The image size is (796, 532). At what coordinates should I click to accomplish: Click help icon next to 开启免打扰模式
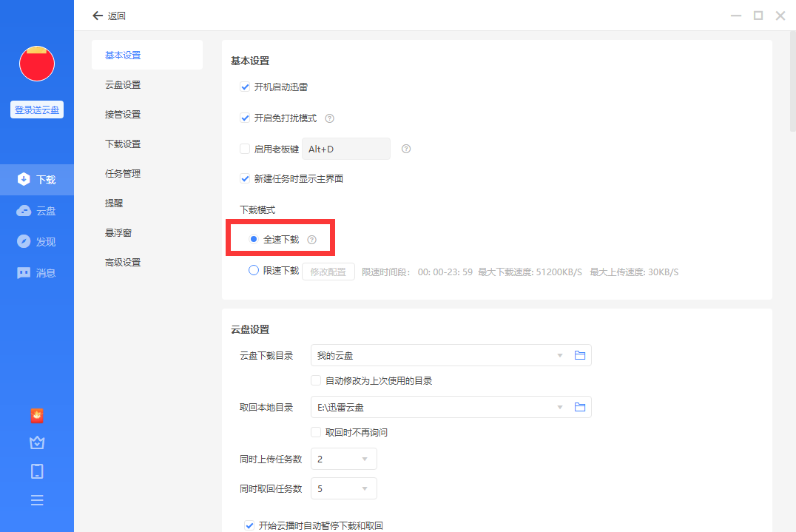click(330, 118)
